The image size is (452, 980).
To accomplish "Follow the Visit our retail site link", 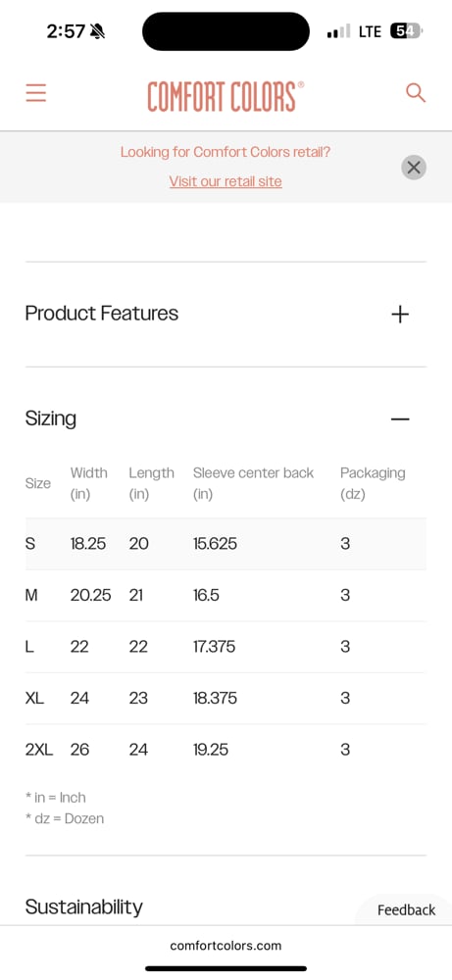I will (226, 181).
